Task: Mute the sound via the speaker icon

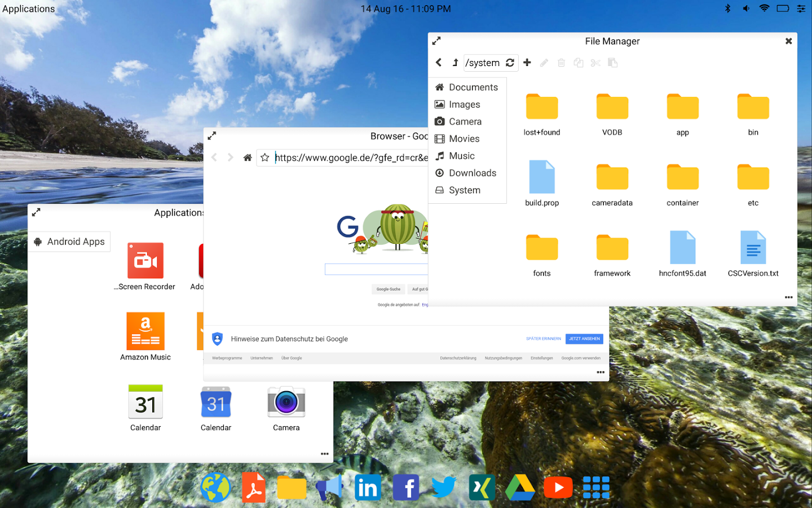Action: tap(745, 8)
